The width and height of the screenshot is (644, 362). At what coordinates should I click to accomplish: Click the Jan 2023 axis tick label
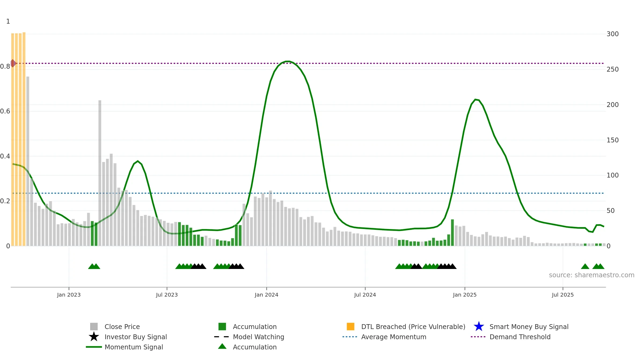[69, 295]
